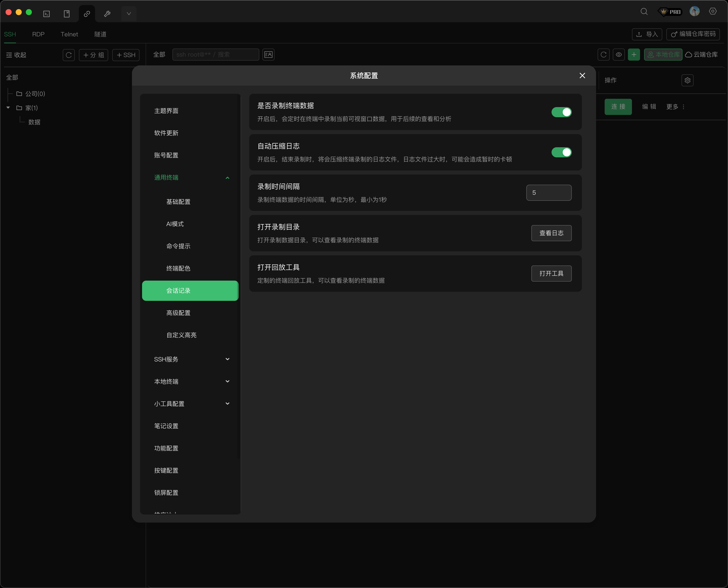Image resolution: width=728 pixels, height=588 pixels.
Task: Click the notebook icon in top bar
Action: [67, 14]
